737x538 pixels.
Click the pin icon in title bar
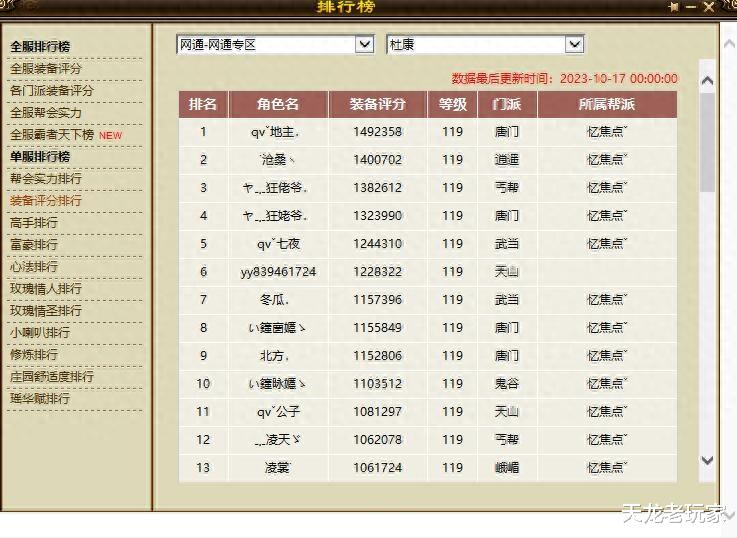pos(673,7)
